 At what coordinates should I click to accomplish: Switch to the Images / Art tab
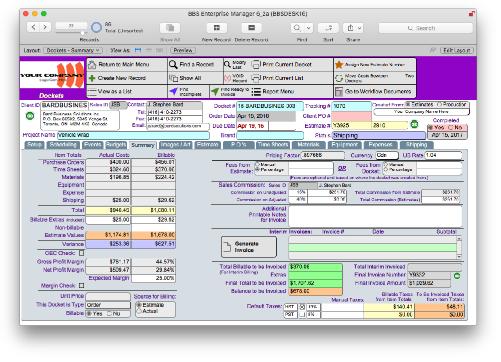pos(175,145)
